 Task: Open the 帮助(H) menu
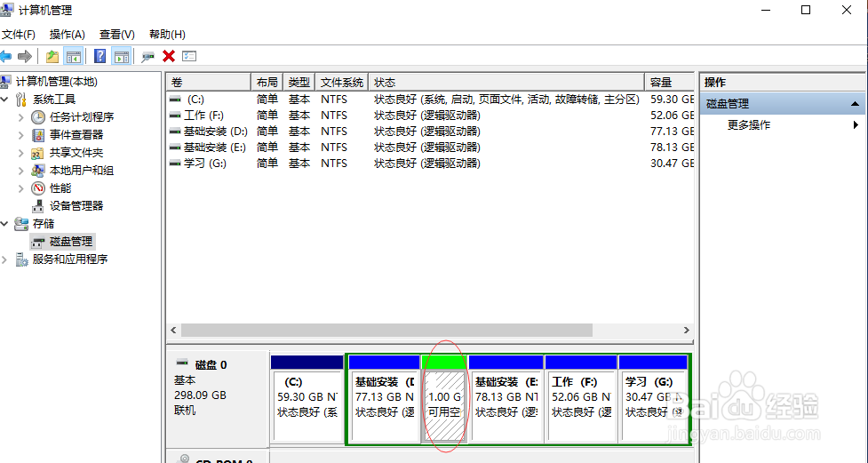point(167,35)
